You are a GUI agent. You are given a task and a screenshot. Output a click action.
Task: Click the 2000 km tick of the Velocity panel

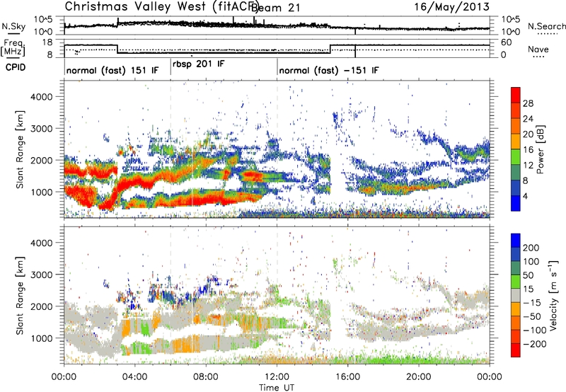[41, 306]
